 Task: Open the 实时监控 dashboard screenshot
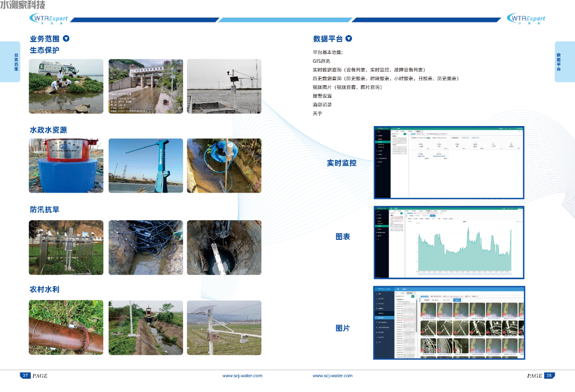point(449,163)
